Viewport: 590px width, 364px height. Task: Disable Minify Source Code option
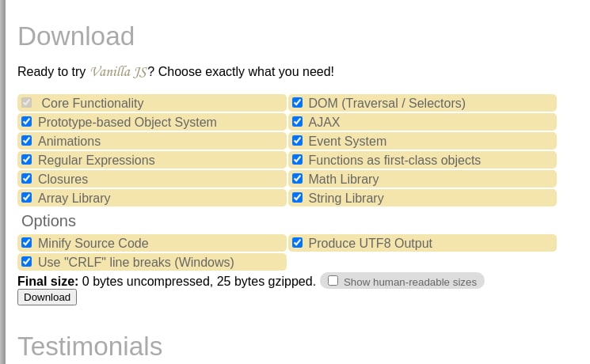(x=27, y=243)
